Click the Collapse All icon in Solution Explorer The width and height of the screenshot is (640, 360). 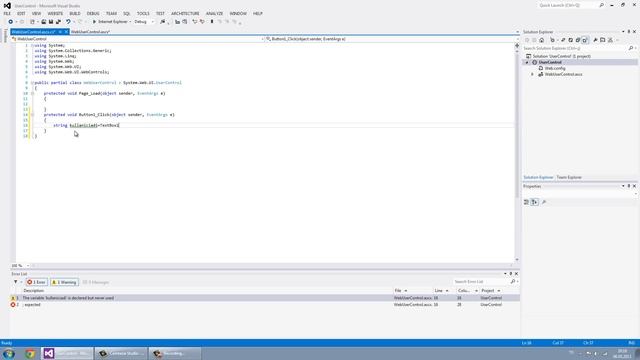pos(578,40)
